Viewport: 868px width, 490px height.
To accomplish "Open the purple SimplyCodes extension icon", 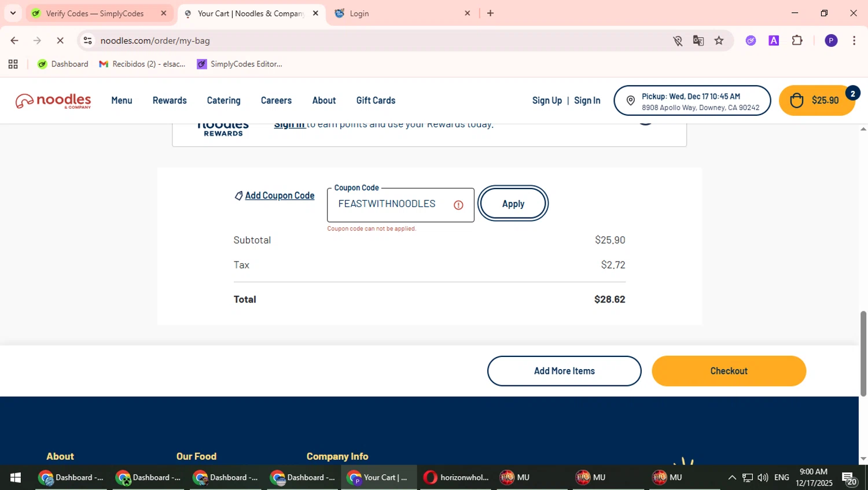I will [751, 40].
